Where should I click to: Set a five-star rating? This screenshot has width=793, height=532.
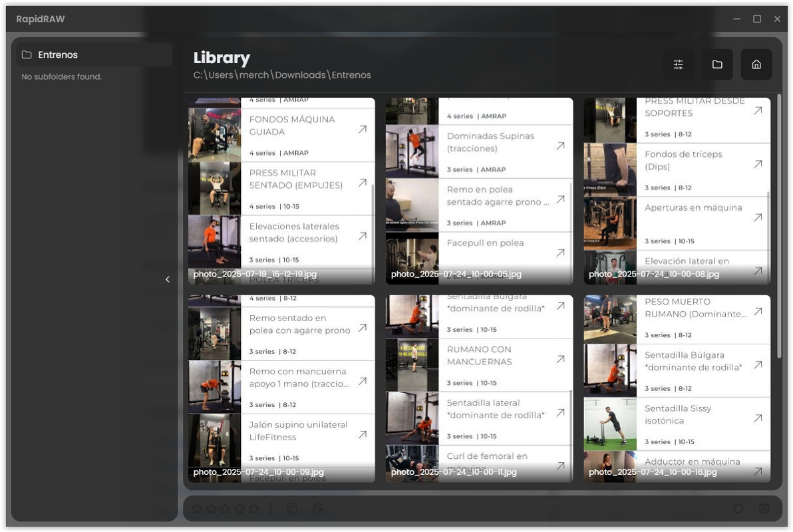254,508
